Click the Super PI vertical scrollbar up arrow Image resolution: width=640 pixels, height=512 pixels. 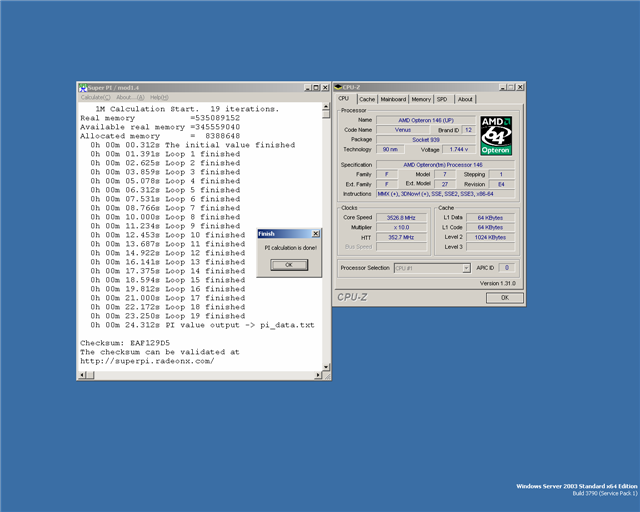coord(326,107)
